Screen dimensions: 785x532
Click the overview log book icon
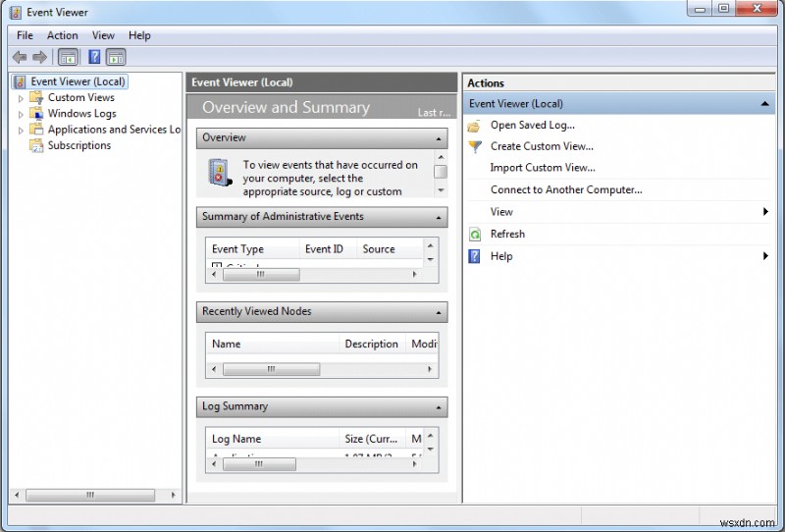(220, 173)
